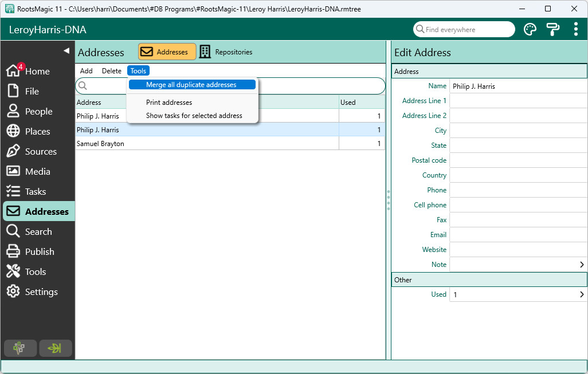Click the Used column header
Image resolution: width=588 pixels, height=374 pixels.
(x=362, y=103)
